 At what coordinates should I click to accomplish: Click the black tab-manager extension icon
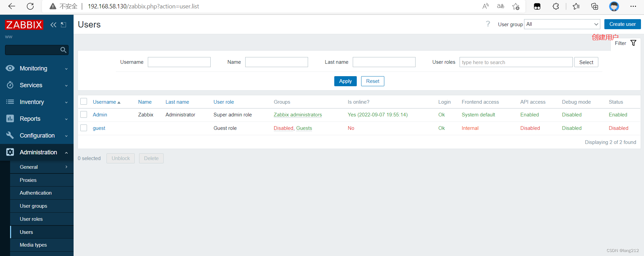[x=537, y=6]
